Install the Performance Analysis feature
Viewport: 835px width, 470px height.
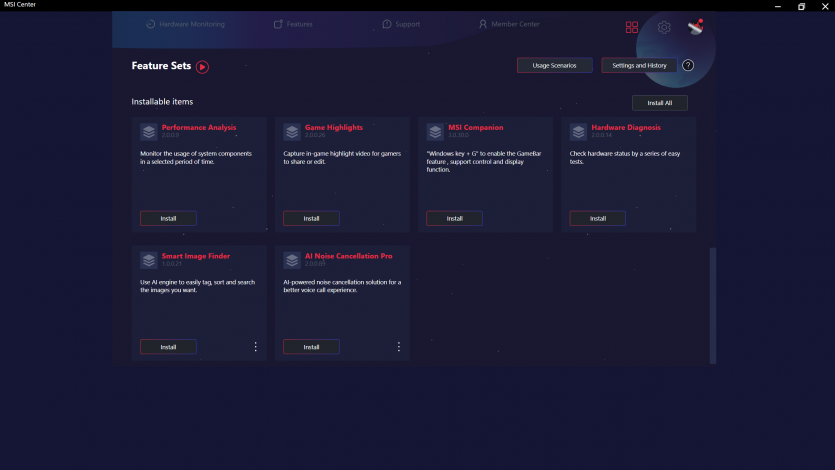coord(168,218)
